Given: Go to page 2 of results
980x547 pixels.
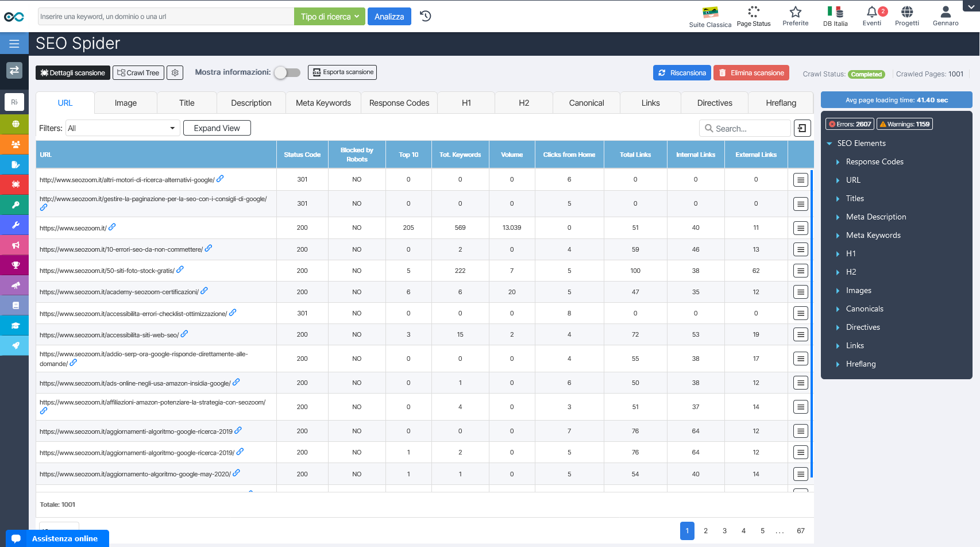Looking at the screenshot, I should [706, 531].
